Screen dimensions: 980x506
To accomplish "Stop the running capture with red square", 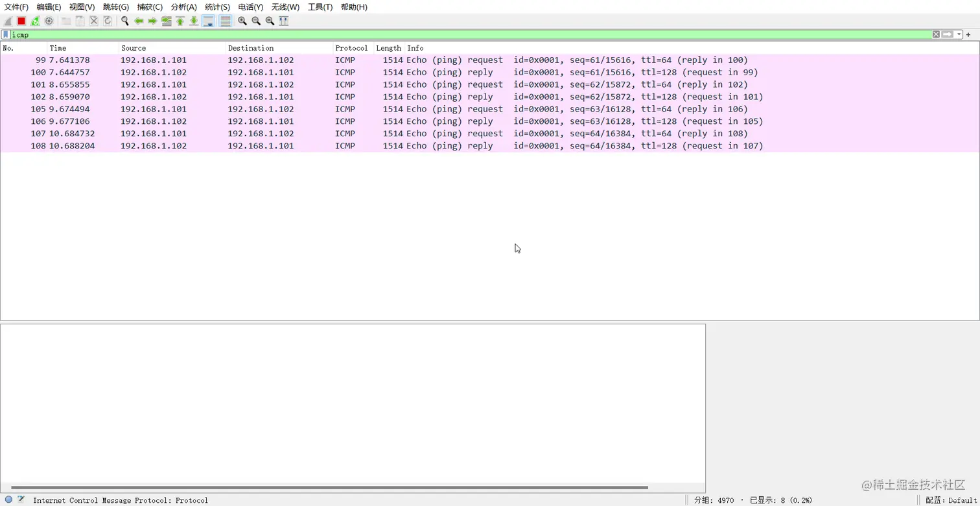I will click(x=21, y=21).
